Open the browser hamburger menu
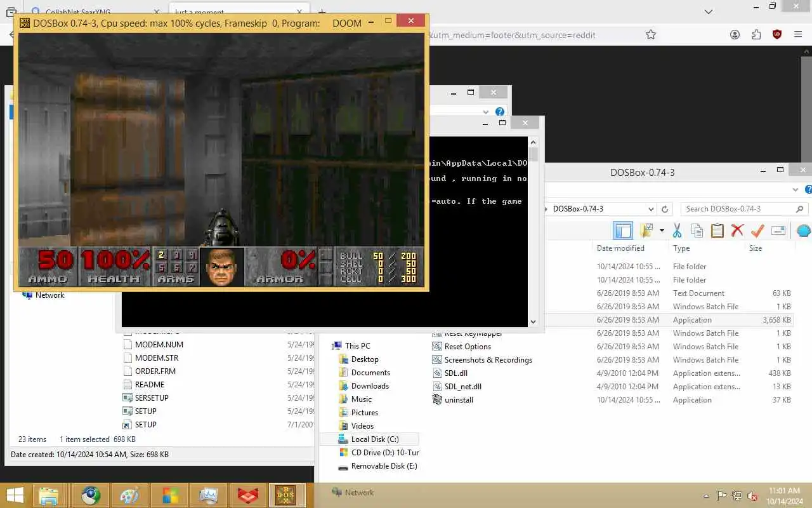812x508 pixels. tap(798, 35)
